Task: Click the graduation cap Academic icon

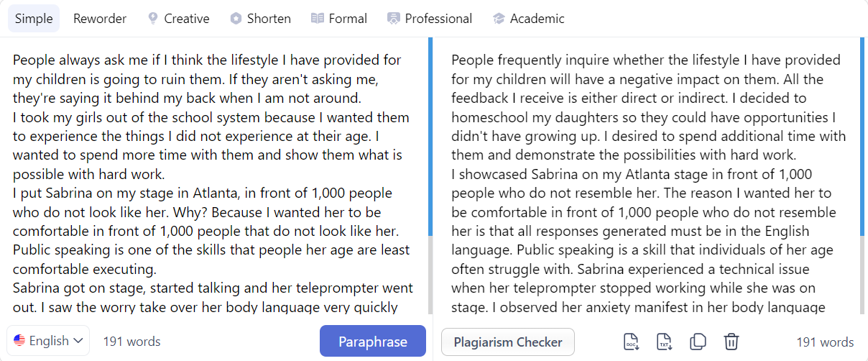Action: tap(499, 19)
